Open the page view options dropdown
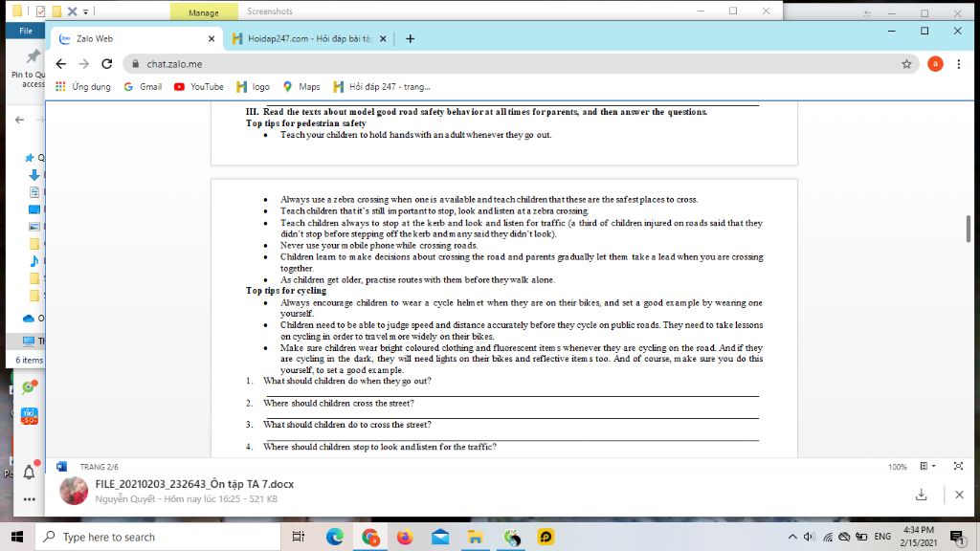Image resolution: width=980 pixels, height=551 pixels. coord(927,466)
